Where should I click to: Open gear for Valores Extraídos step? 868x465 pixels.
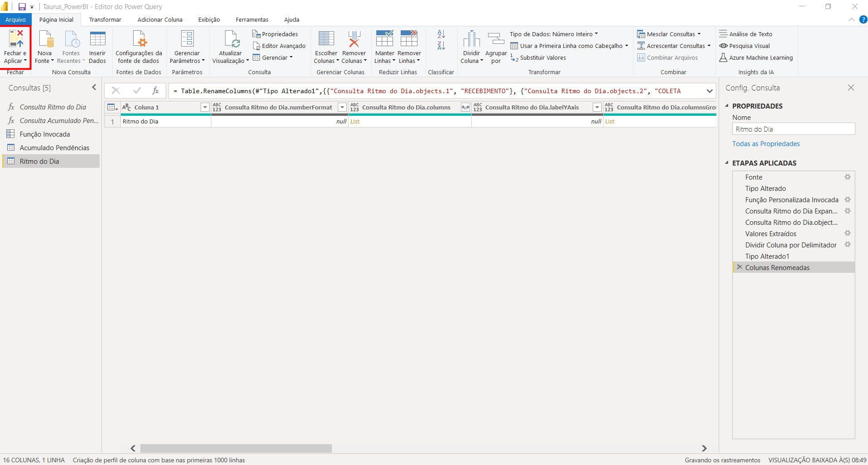coord(848,233)
